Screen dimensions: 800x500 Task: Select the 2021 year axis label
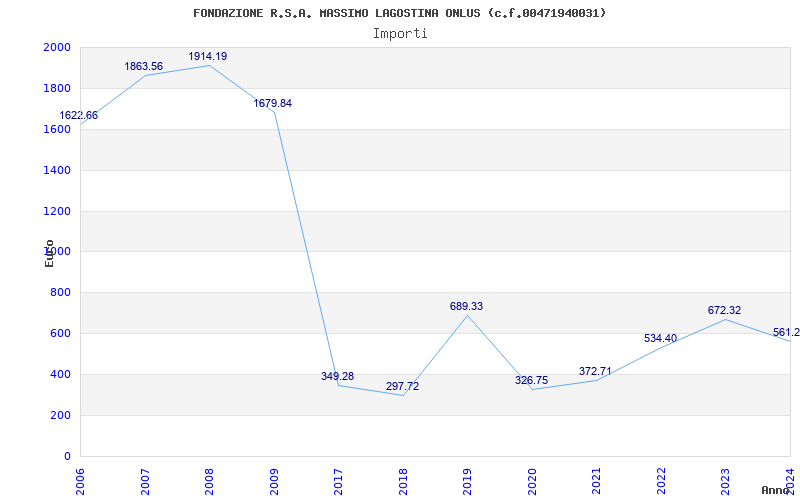[x=597, y=481]
